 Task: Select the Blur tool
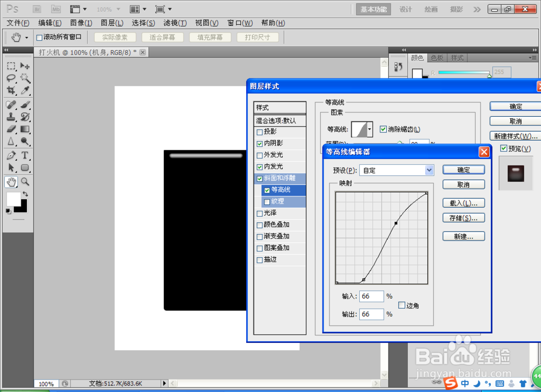[11, 141]
